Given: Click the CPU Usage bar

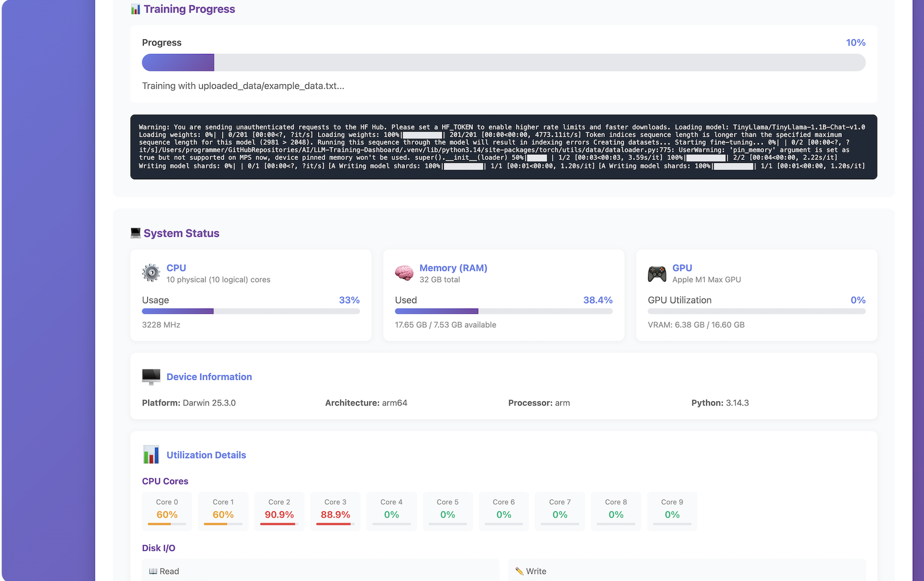Looking at the screenshot, I should pos(251,311).
